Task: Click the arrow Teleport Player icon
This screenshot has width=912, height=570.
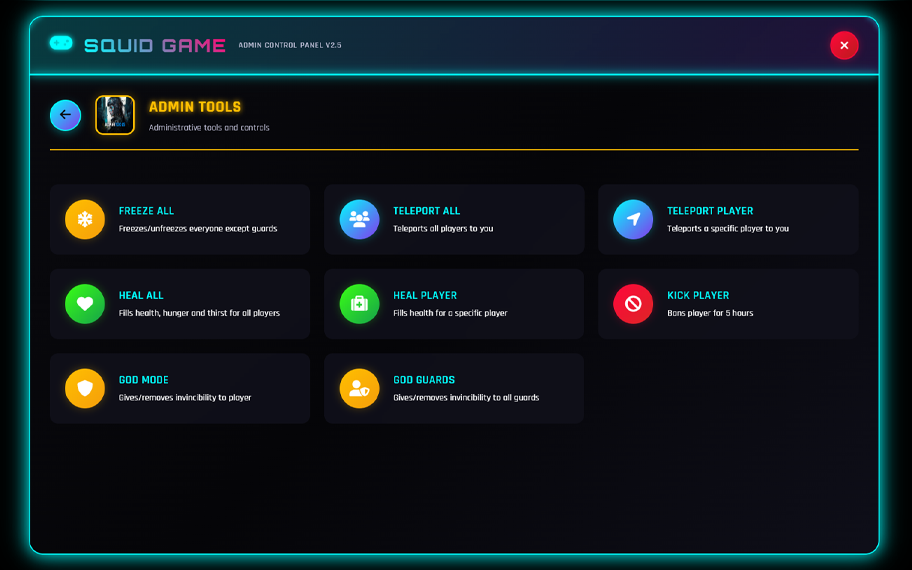Action: pyautogui.click(x=633, y=219)
